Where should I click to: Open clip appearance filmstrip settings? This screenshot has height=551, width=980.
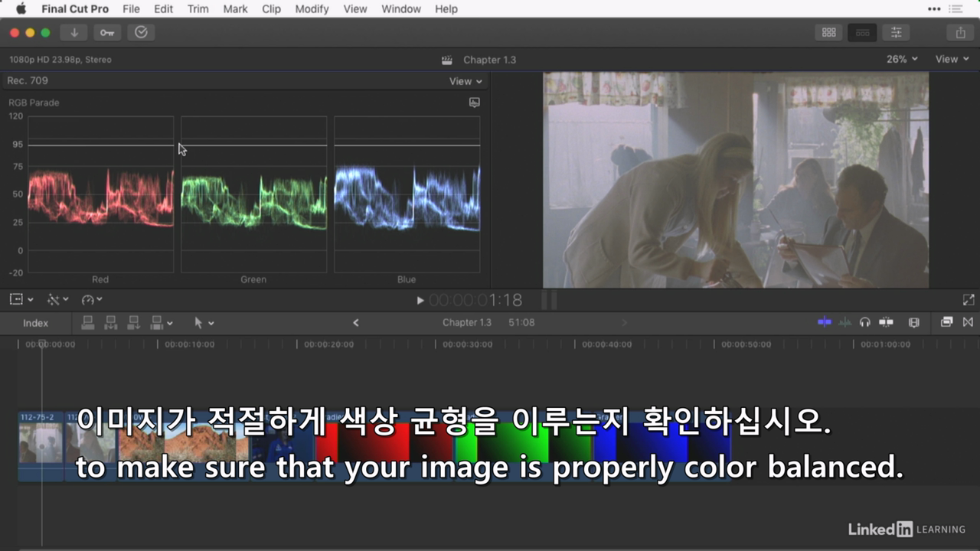[x=913, y=322]
